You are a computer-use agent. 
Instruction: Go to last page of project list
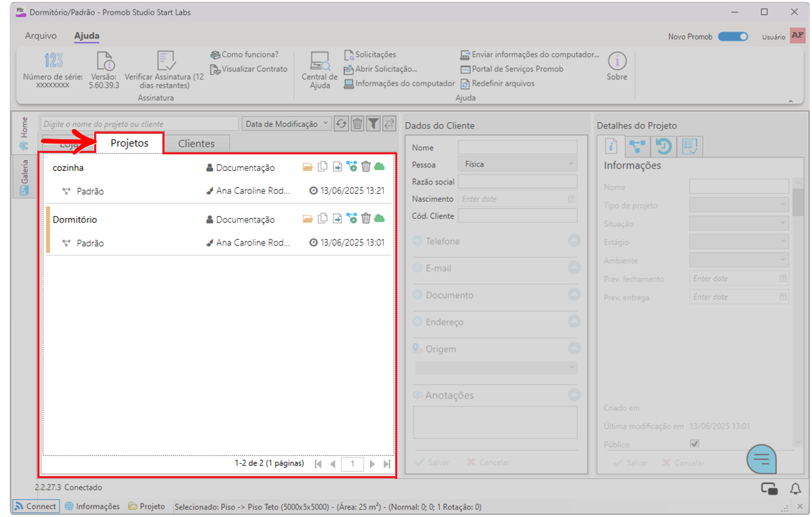[x=387, y=464]
